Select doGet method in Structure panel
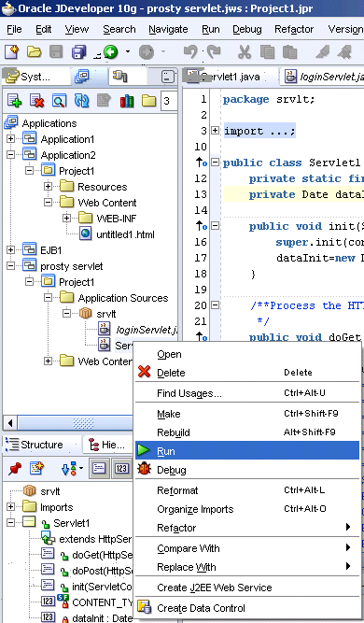Screen dimensions: 364x623 (x=103, y=555)
